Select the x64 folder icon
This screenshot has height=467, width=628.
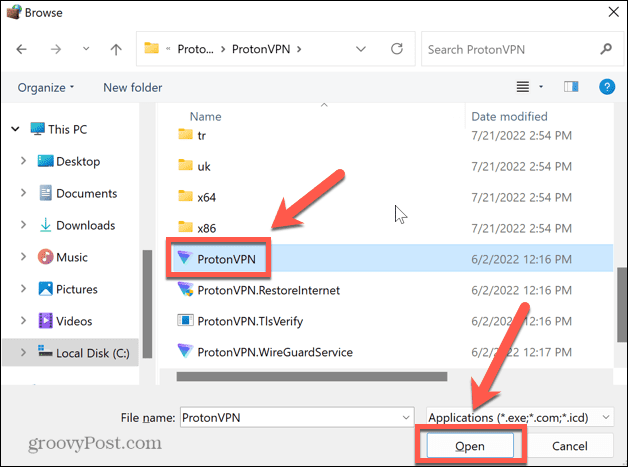[185, 196]
